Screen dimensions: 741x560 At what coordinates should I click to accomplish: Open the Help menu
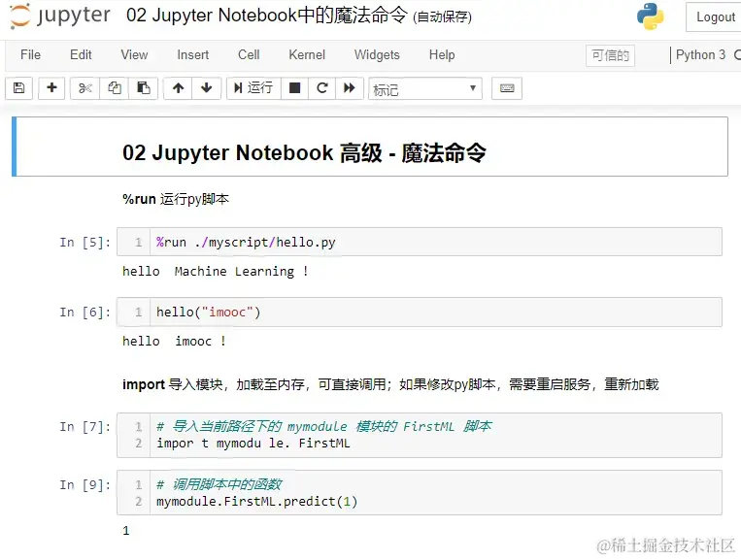442,54
